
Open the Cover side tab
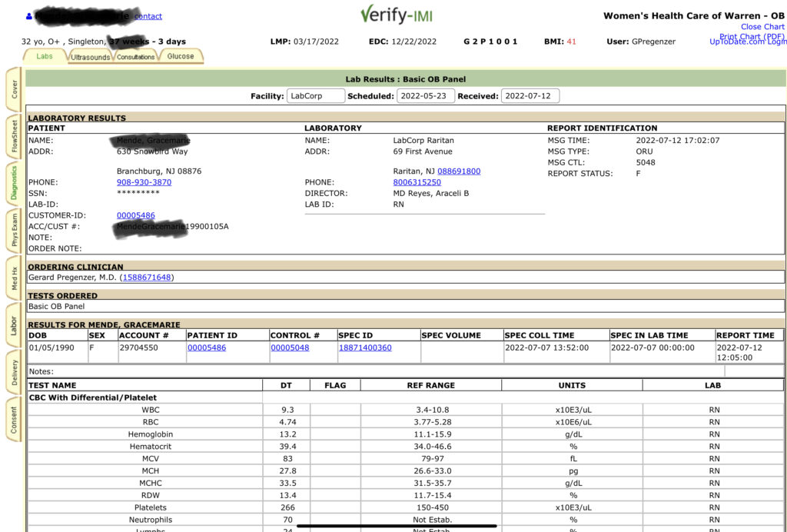pyautogui.click(x=14, y=89)
